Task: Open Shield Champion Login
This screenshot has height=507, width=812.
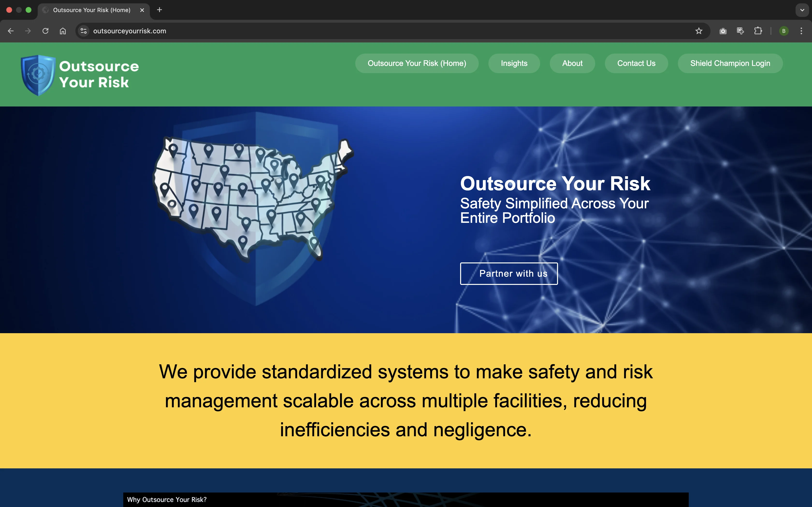Action: click(x=730, y=63)
